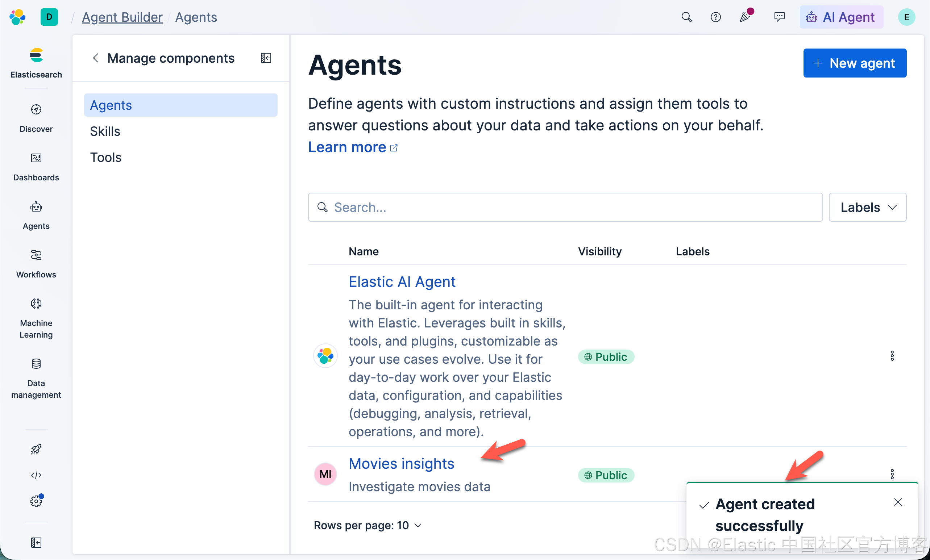930x560 pixels.
Task: Open Discover from the sidebar
Action: tap(36, 118)
